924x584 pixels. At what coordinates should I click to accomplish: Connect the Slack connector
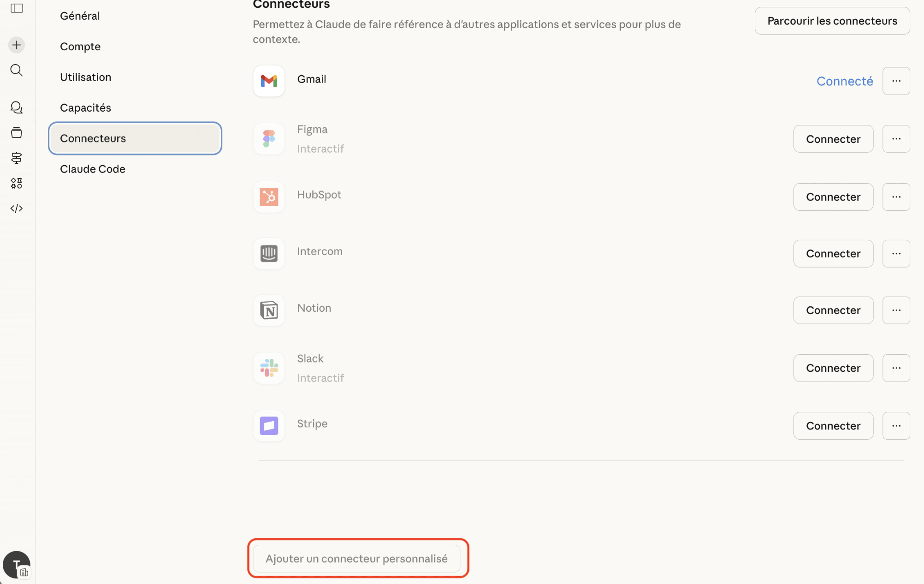click(x=833, y=368)
